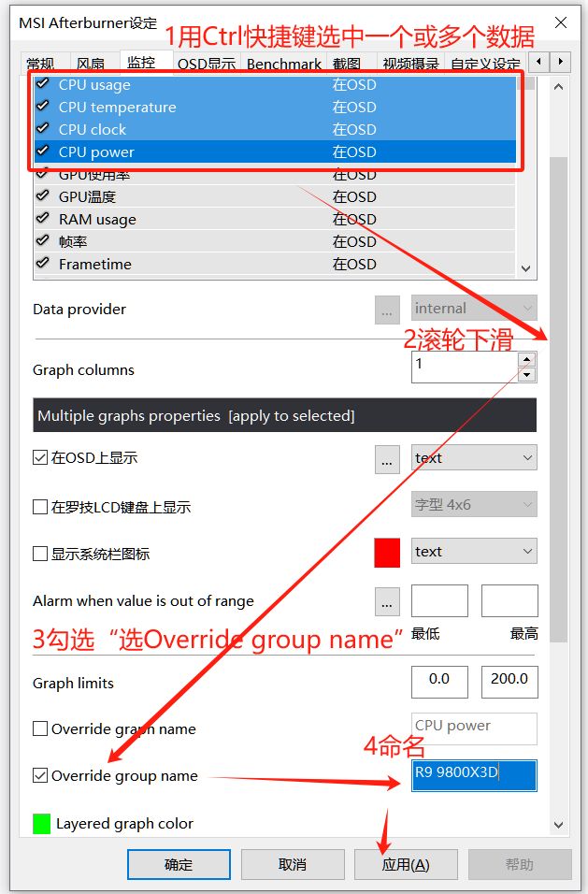Open the OSD text display type dropdown
The image size is (588, 894).
click(474, 458)
